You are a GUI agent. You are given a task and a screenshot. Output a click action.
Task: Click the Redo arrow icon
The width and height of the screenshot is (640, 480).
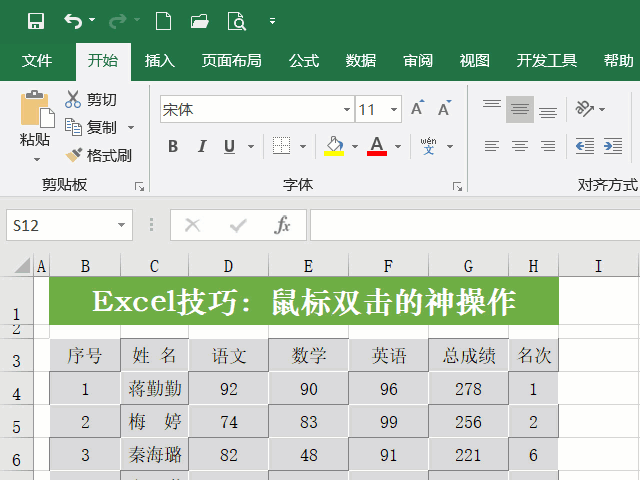(x=118, y=21)
